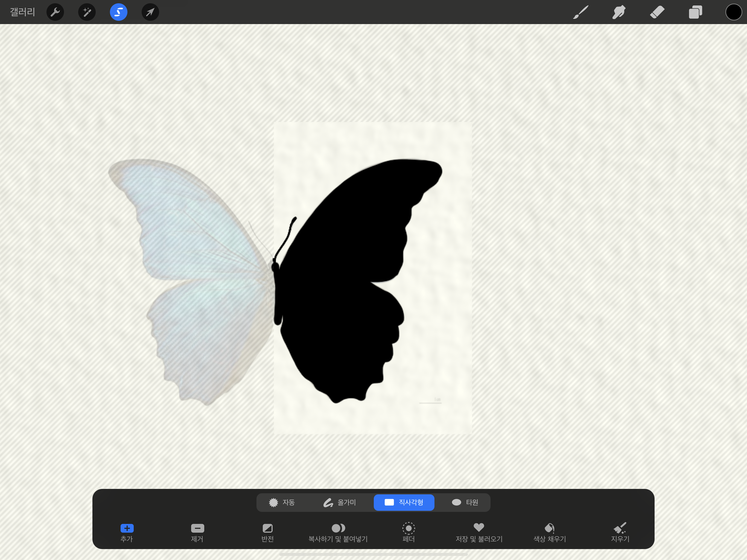The image size is (747, 560).
Task: Choose 타원 ellipse selection mode
Action: tap(465, 502)
